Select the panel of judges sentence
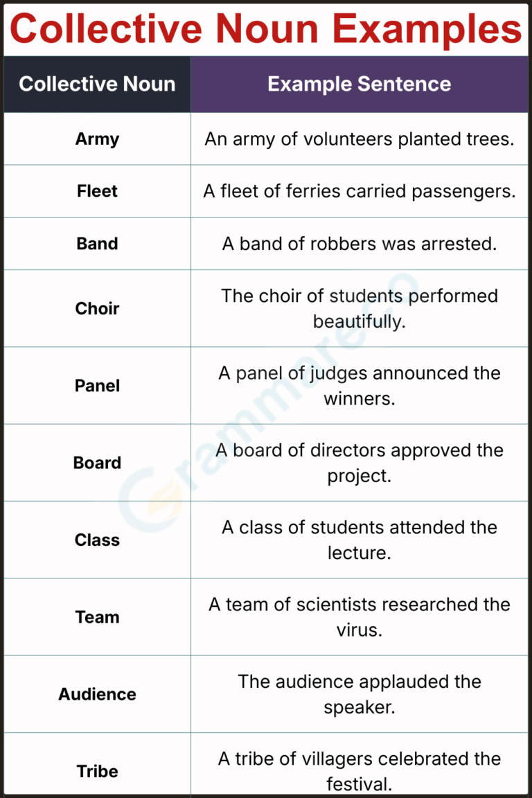Image resolution: width=532 pixels, height=798 pixels. pyautogui.click(x=360, y=386)
